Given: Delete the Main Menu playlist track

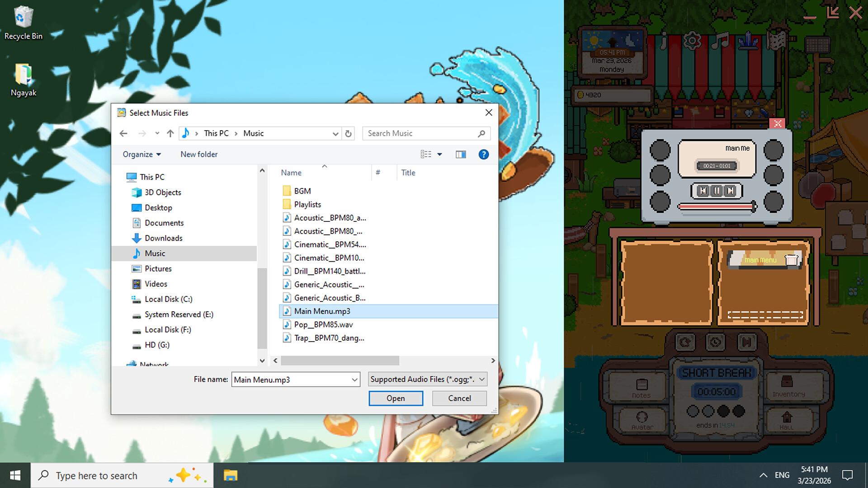Looking at the screenshot, I should [792, 260].
